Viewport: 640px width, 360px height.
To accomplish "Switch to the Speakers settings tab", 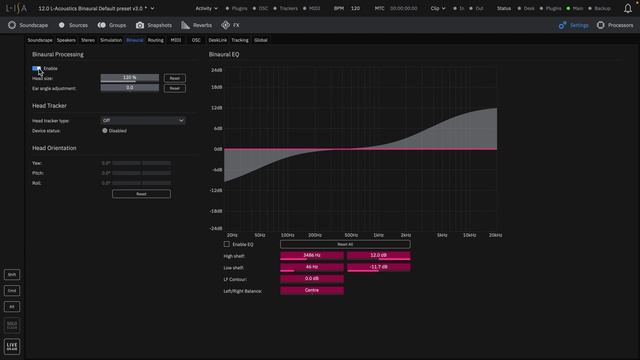I will click(66, 40).
